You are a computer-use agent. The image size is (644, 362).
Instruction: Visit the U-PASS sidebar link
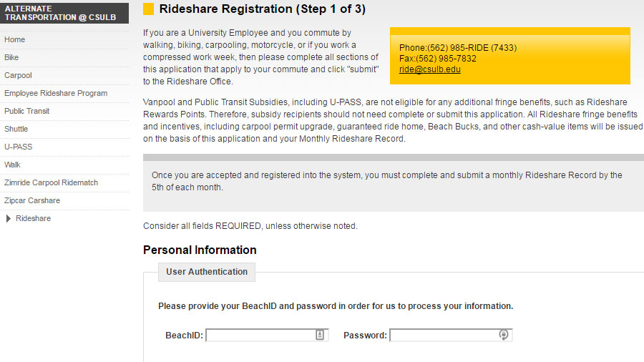coord(19,147)
